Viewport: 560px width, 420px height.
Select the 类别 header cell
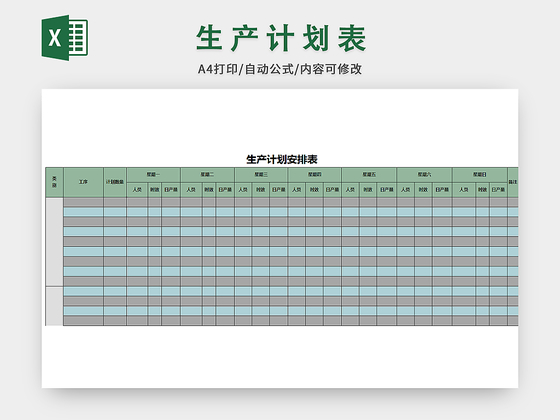point(55,182)
